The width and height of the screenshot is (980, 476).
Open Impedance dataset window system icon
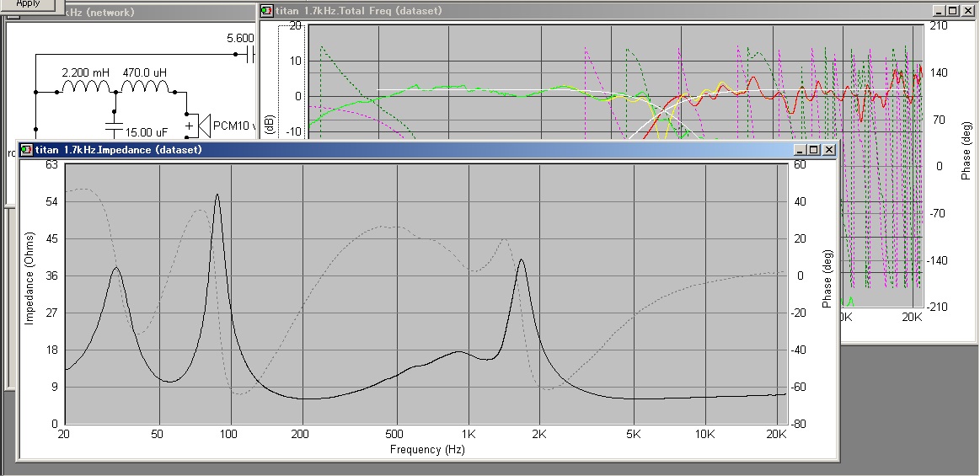(27, 150)
